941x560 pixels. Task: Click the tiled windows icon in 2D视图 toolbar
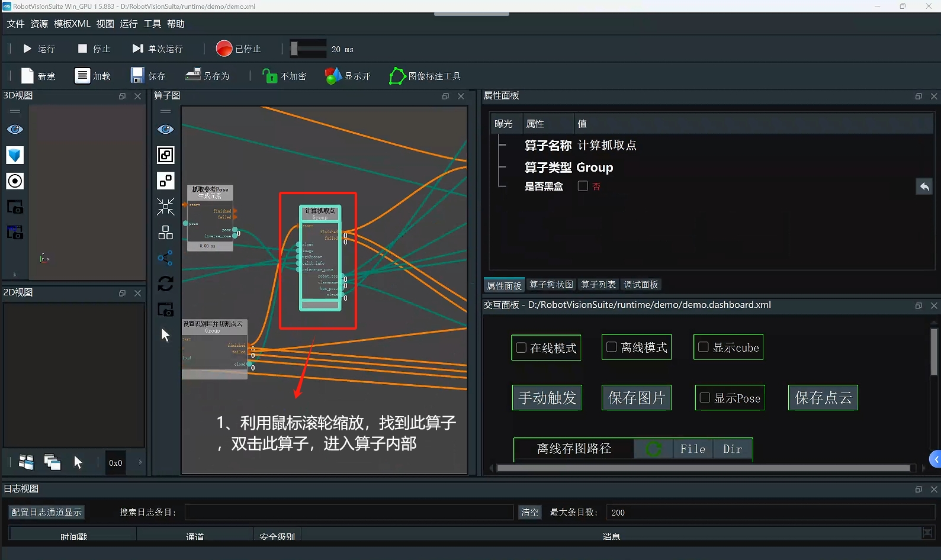[x=26, y=462]
